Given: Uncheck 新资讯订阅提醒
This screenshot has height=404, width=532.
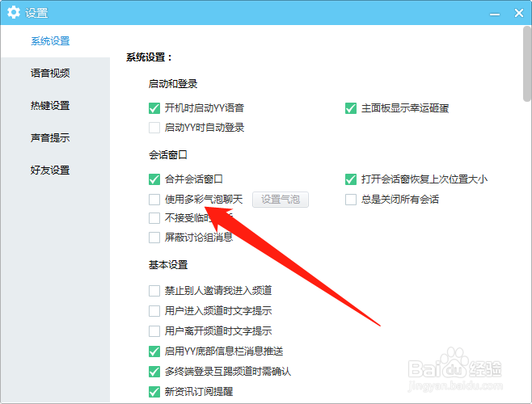Looking at the screenshot, I should pyautogui.click(x=154, y=392).
